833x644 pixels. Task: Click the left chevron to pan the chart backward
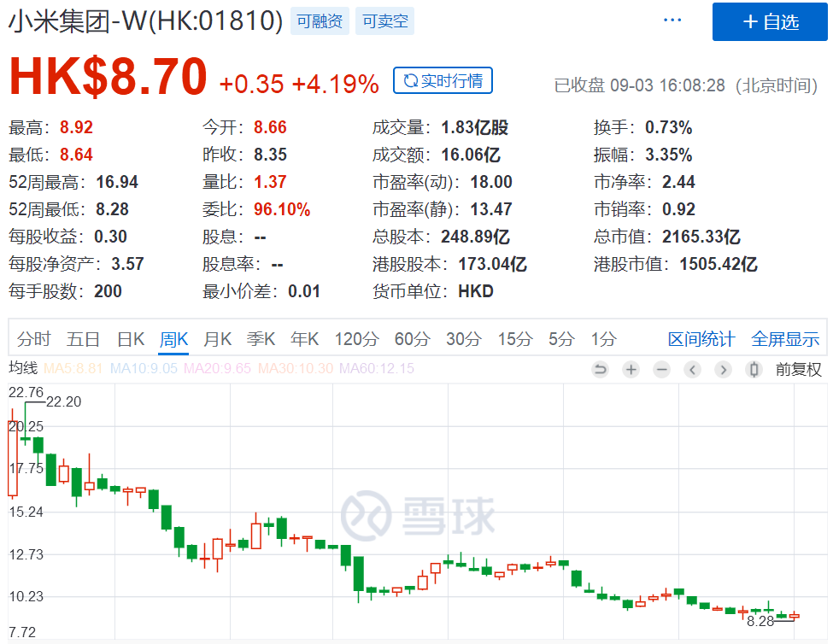click(692, 371)
